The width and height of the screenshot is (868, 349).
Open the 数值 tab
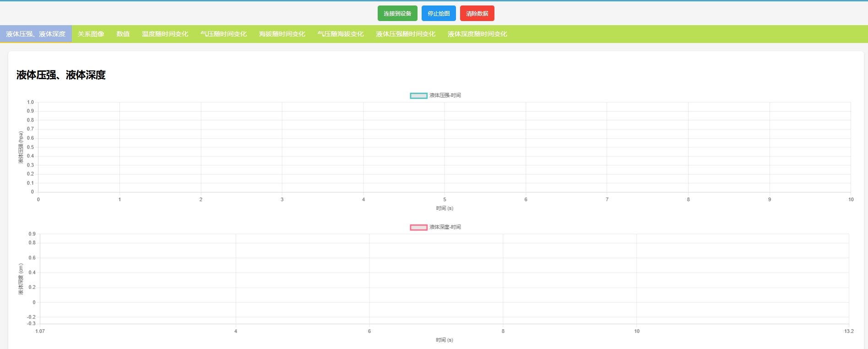coord(123,34)
